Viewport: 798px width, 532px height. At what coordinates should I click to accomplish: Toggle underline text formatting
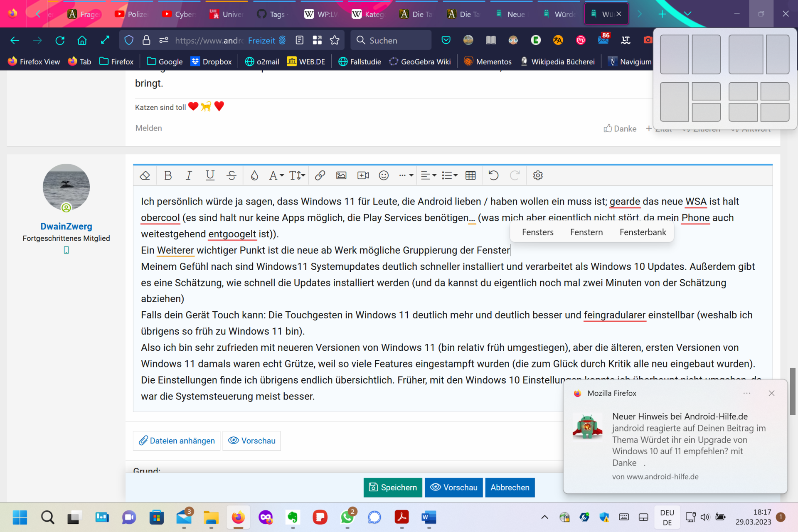click(210, 175)
